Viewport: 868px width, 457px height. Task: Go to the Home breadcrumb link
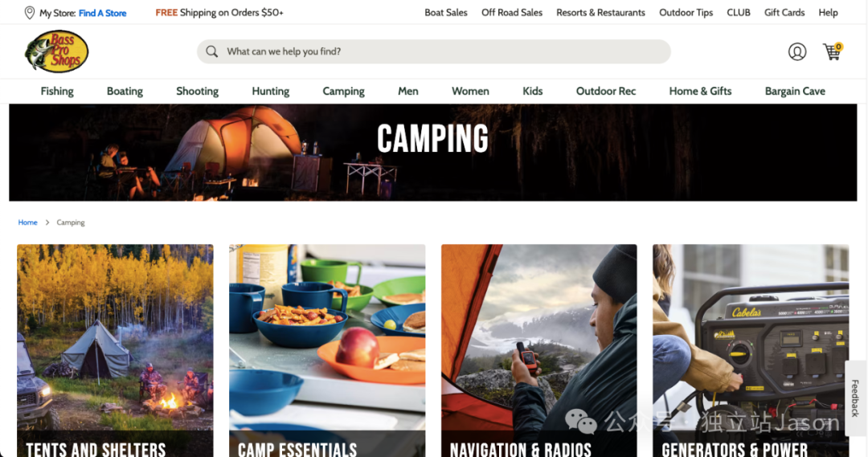(x=27, y=222)
